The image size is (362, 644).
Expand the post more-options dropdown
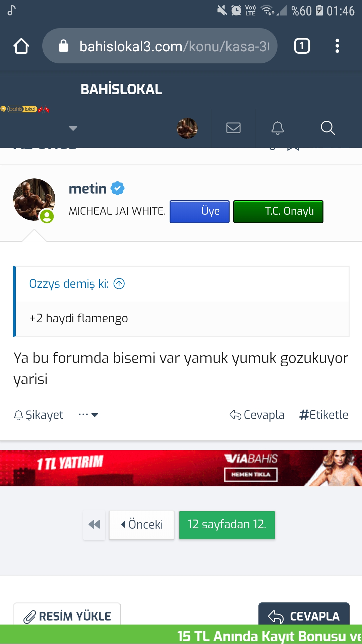coord(88,415)
